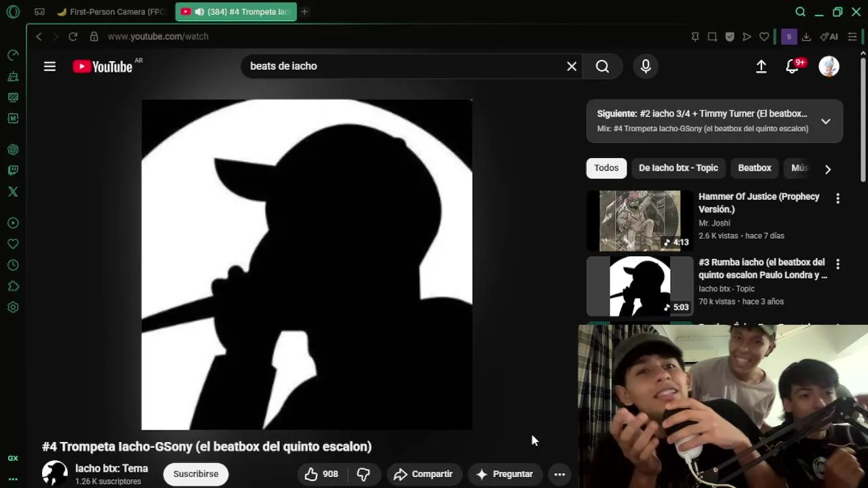Open Settings gear icon in sidebar
The height and width of the screenshot is (488, 868).
click(13, 307)
